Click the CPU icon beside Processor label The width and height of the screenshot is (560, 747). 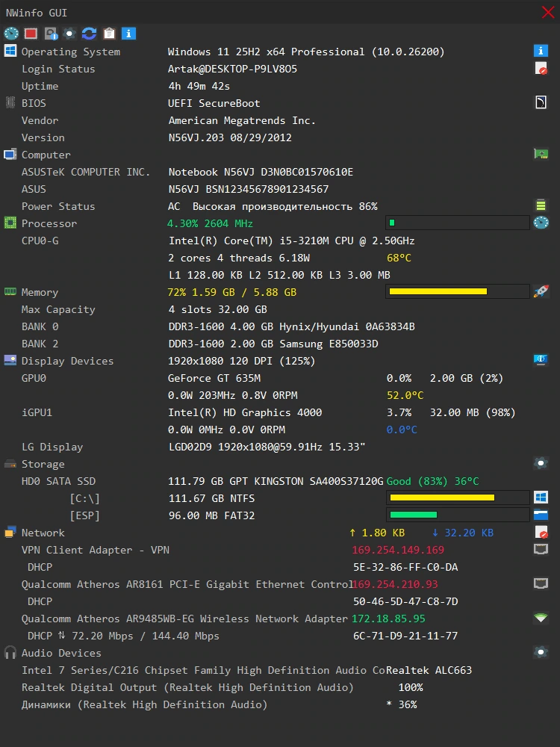(x=10, y=223)
